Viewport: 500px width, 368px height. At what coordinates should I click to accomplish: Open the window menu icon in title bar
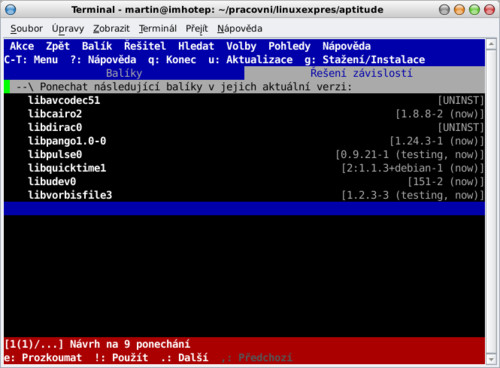click(x=11, y=10)
